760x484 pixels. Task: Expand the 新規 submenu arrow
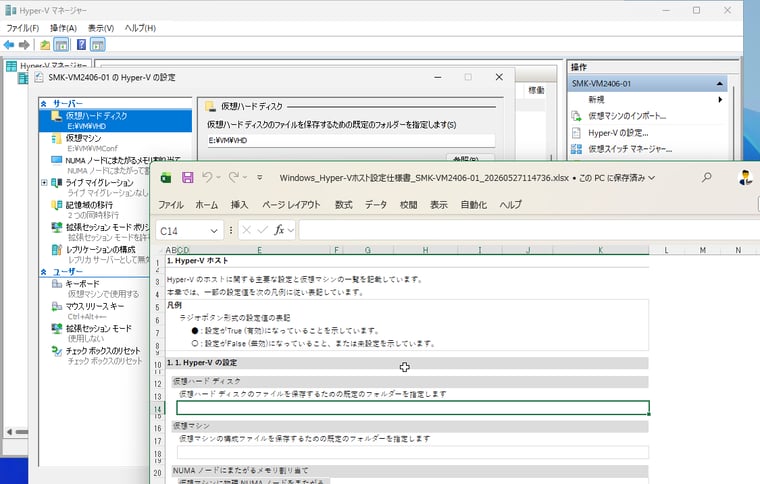[x=720, y=99]
